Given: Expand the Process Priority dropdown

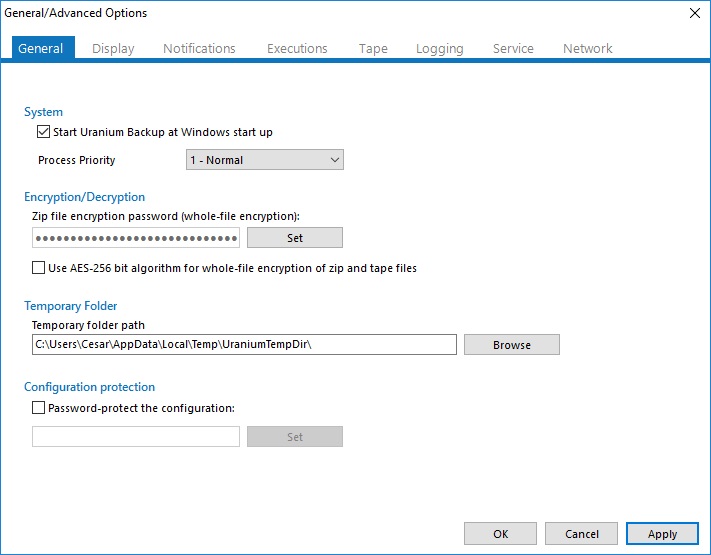Looking at the screenshot, I should (265, 160).
